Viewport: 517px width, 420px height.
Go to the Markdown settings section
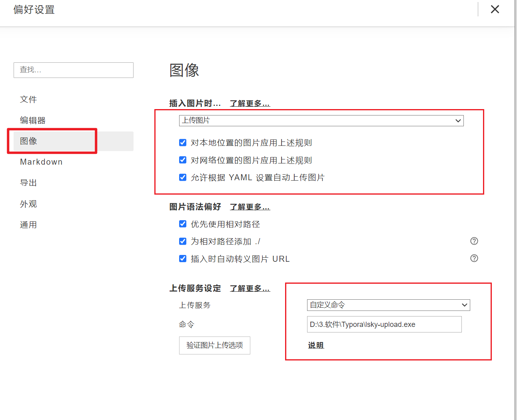coord(41,162)
